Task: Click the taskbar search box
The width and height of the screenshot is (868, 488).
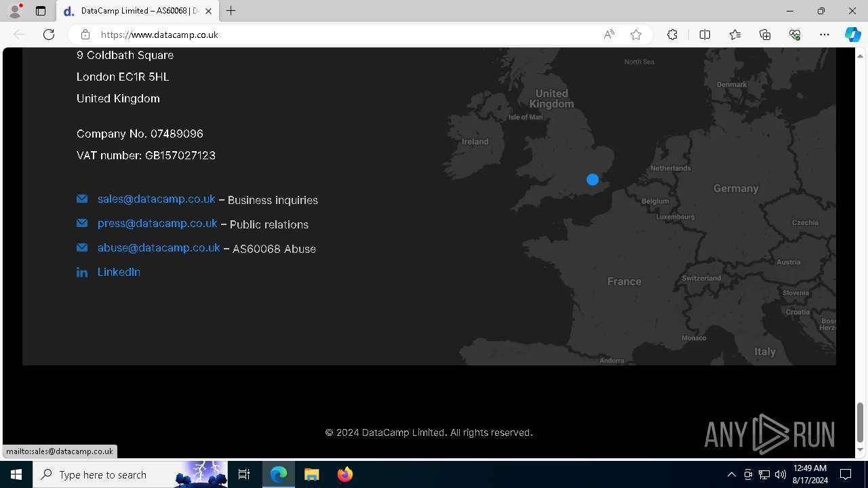Action: coord(130,474)
